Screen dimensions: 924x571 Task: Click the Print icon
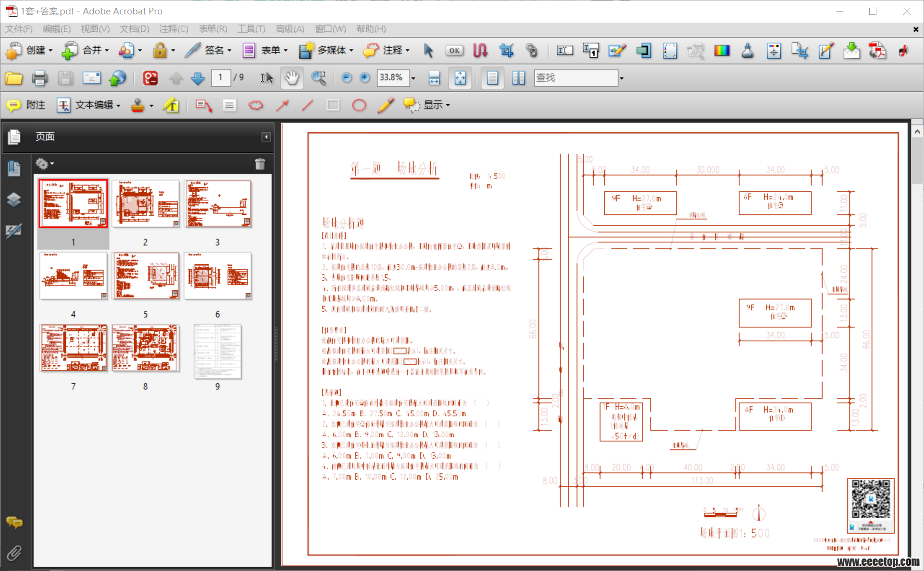coord(39,78)
